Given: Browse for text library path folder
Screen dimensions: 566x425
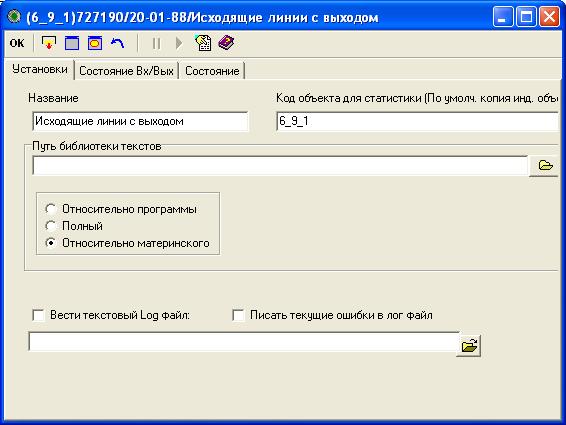Looking at the screenshot, I should coord(545,166).
